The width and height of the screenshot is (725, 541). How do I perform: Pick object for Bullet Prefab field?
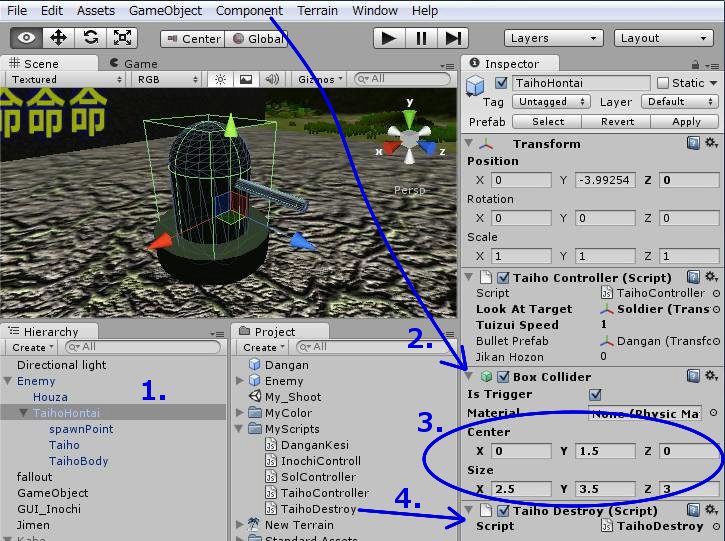[x=716, y=341]
